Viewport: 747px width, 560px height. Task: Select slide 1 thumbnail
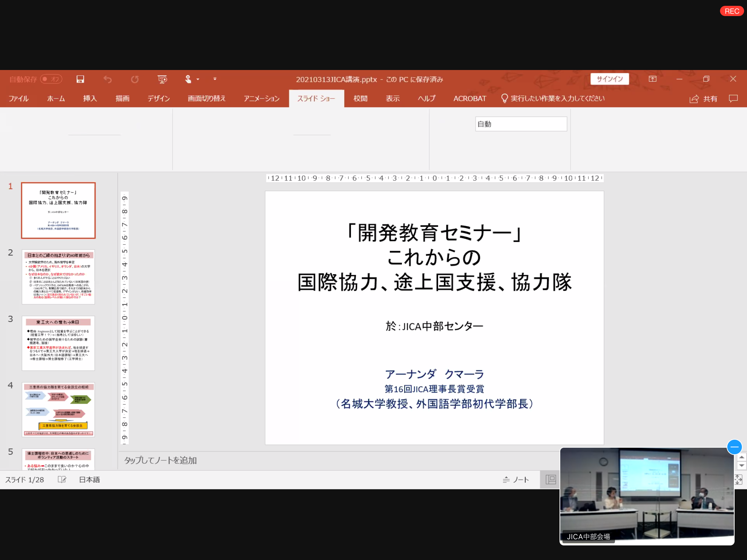pyautogui.click(x=58, y=210)
